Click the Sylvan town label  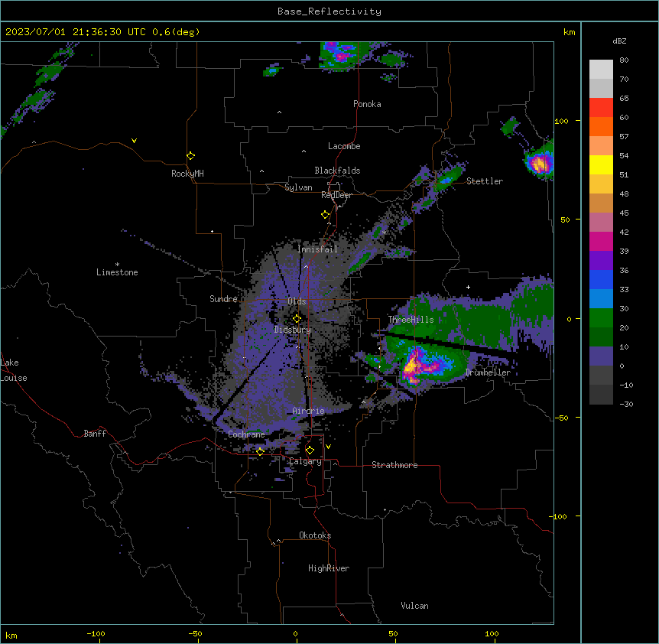298,187
